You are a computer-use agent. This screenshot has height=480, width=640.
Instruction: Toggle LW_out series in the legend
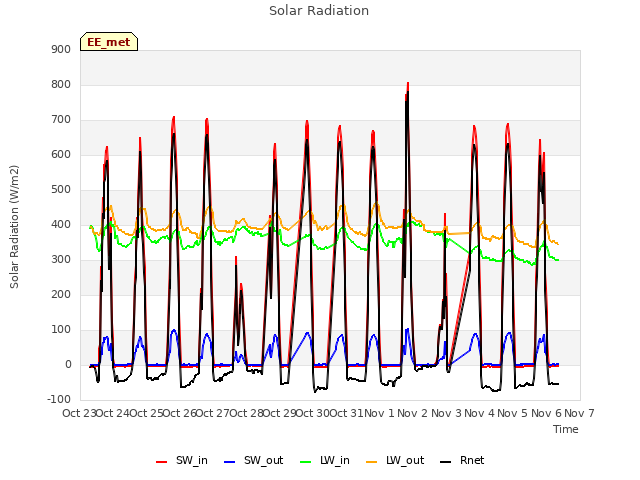pyautogui.click(x=395, y=461)
